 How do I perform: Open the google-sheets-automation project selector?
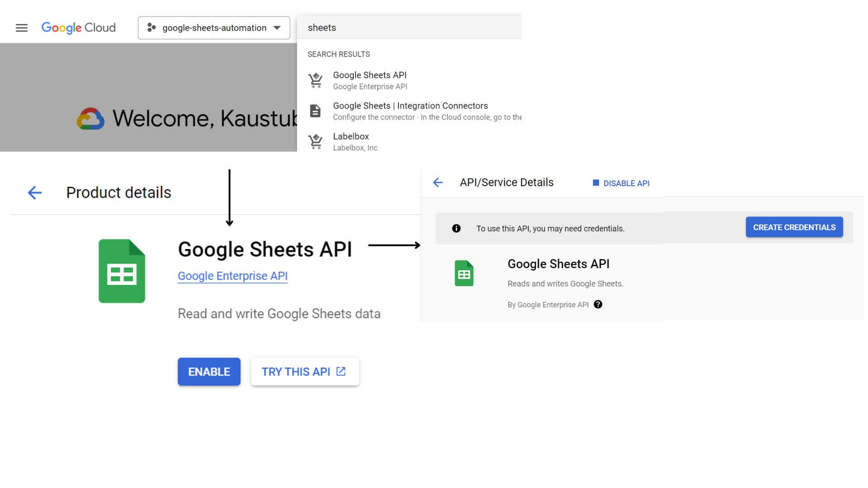pos(214,28)
